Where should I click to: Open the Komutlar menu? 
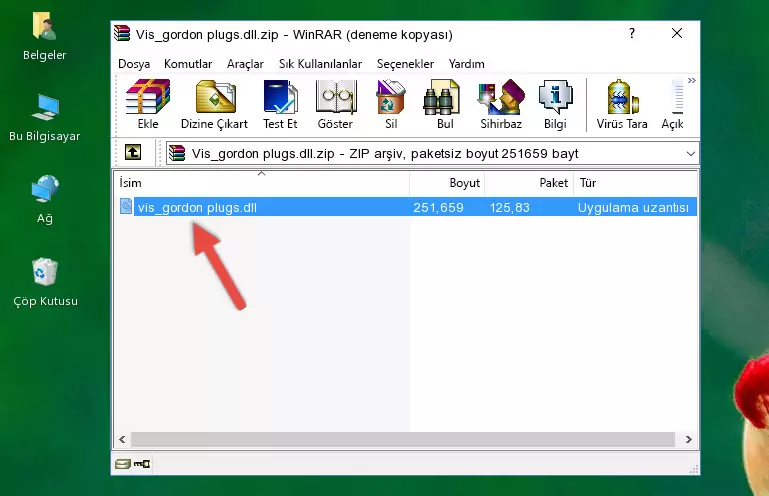coord(188,64)
